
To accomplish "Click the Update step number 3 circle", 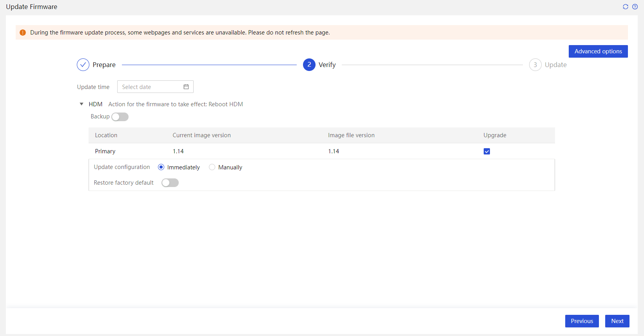I will pos(535,65).
